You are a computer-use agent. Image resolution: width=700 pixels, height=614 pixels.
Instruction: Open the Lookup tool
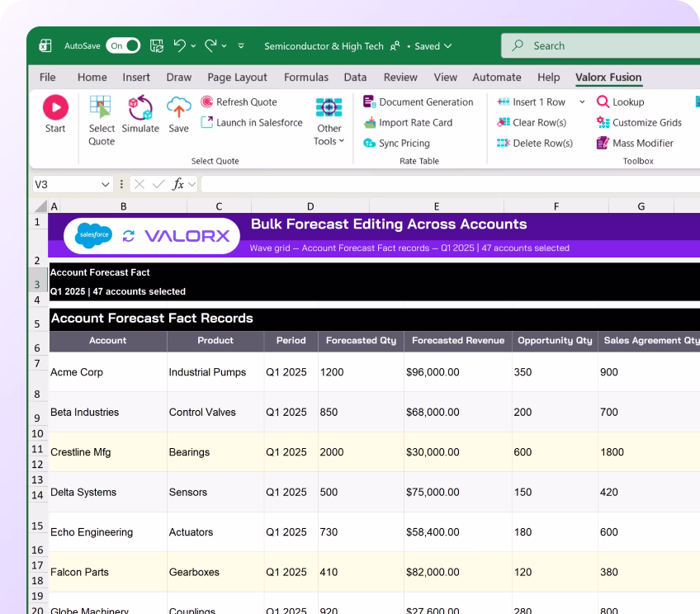[621, 102]
